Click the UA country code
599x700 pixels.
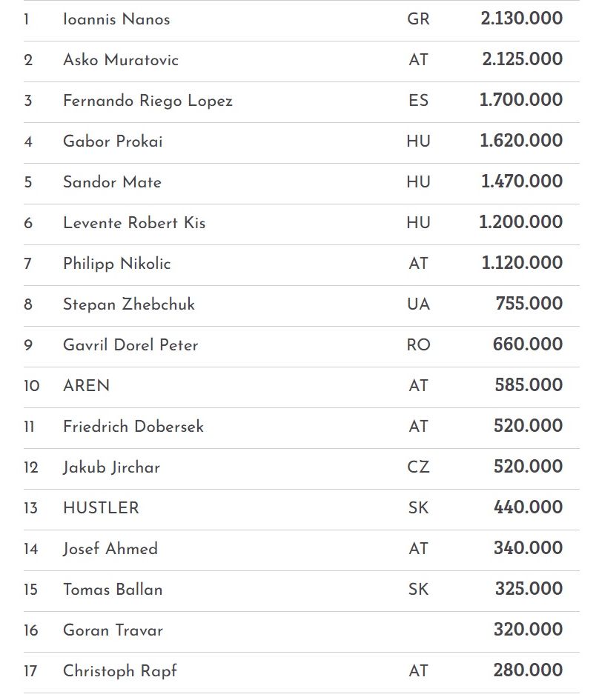tap(418, 304)
